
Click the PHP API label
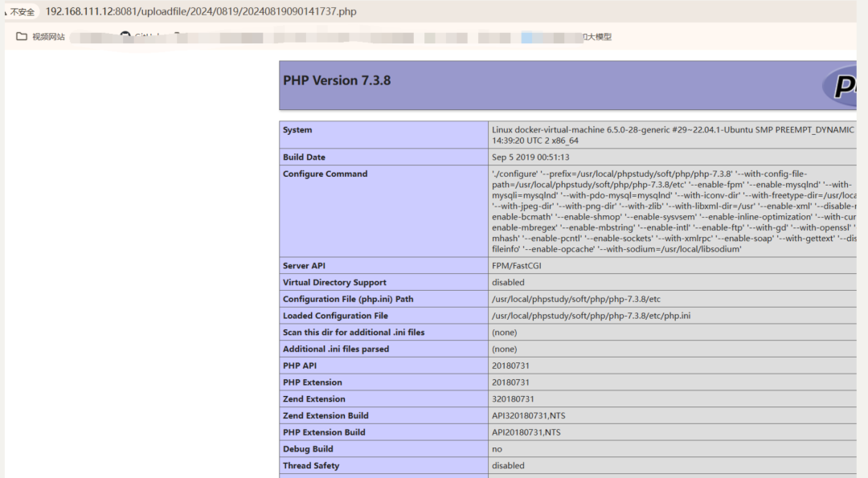point(300,366)
